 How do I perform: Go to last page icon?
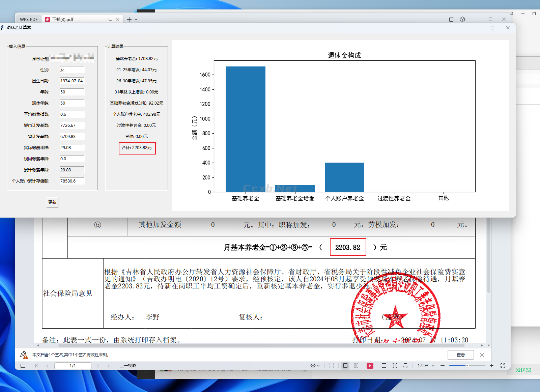(x=109, y=366)
